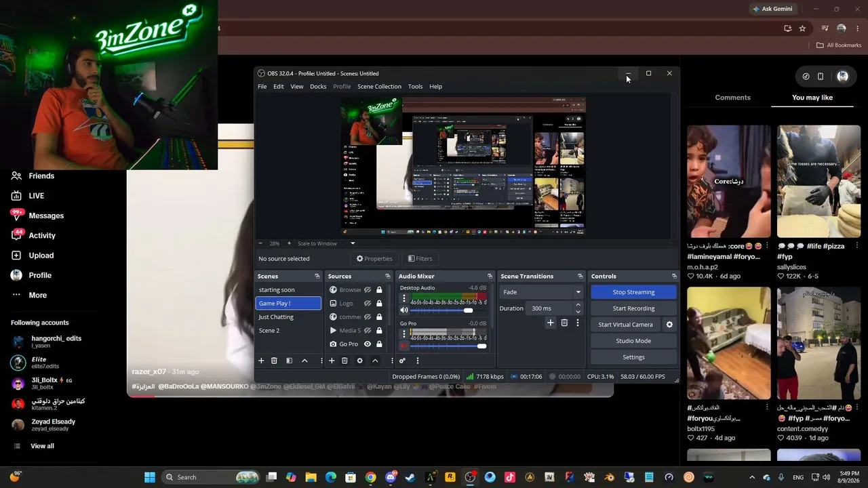
Task: Open scene filters icon in Scenes toolbar
Action: point(289,361)
